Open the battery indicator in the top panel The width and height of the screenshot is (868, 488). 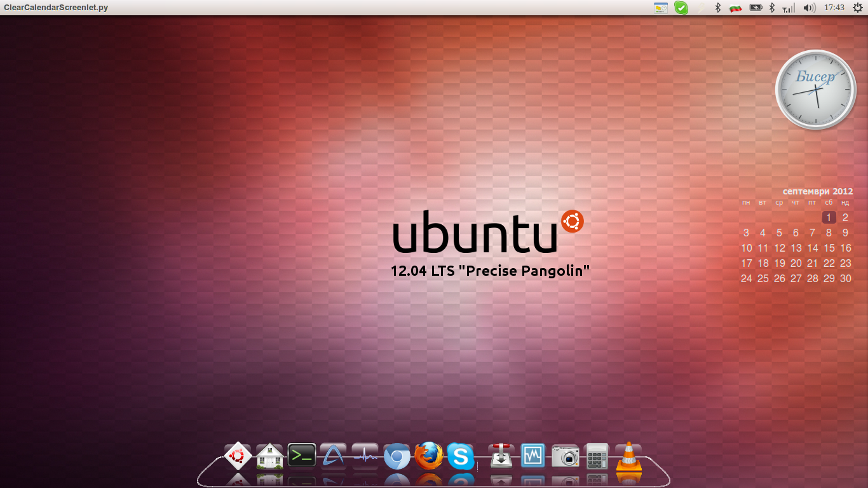coord(756,8)
